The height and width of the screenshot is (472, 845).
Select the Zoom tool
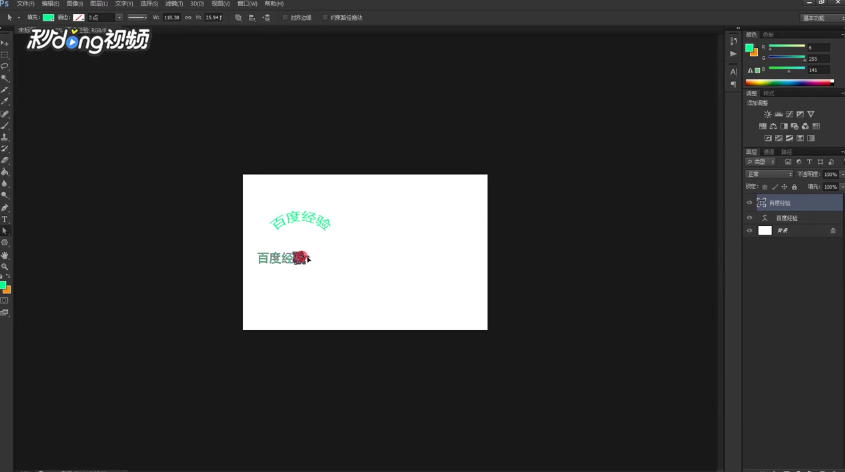[5, 267]
